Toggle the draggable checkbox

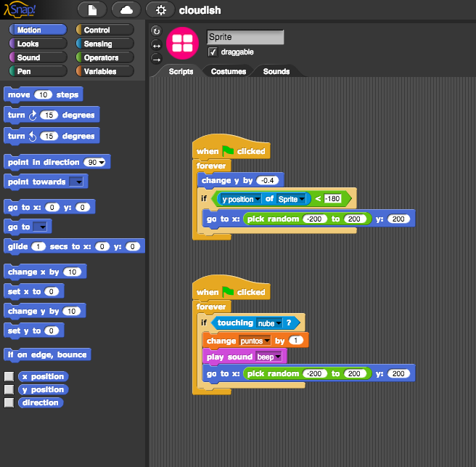[x=213, y=52]
